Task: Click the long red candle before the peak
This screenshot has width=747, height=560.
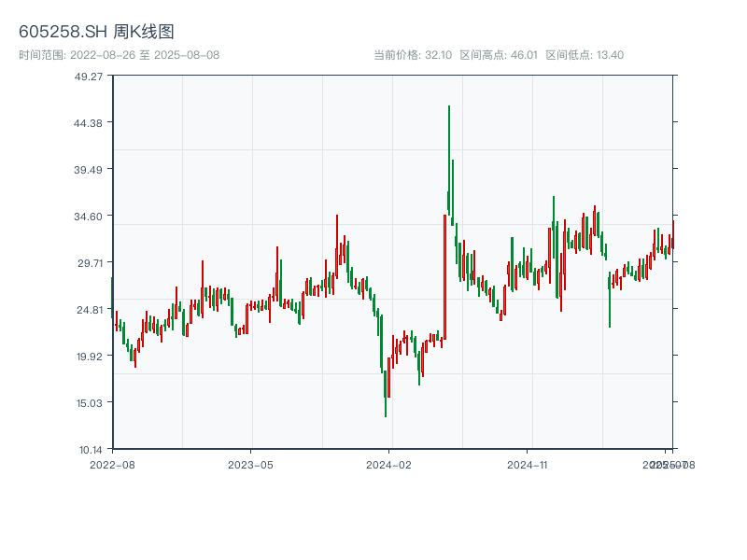Action: (x=444, y=277)
